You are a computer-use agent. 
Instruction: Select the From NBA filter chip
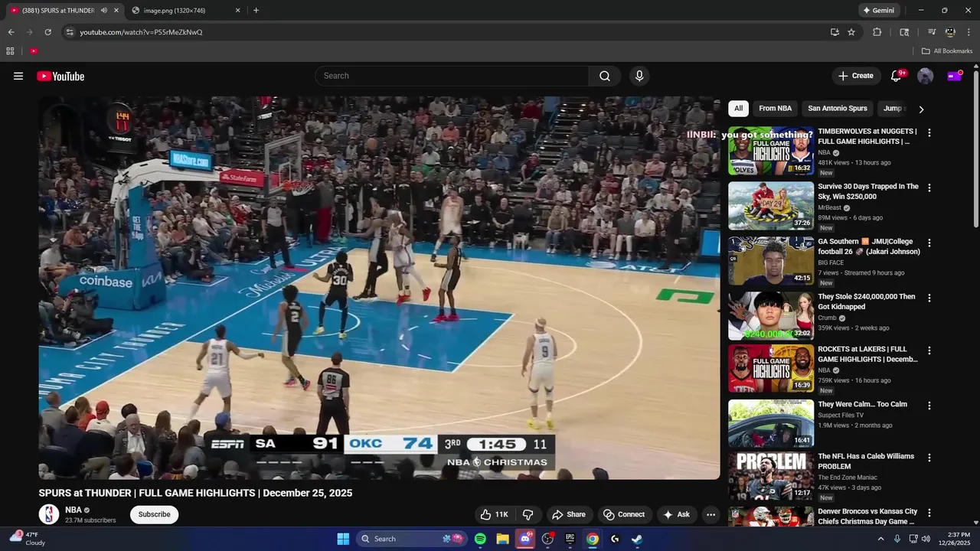click(775, 109)
